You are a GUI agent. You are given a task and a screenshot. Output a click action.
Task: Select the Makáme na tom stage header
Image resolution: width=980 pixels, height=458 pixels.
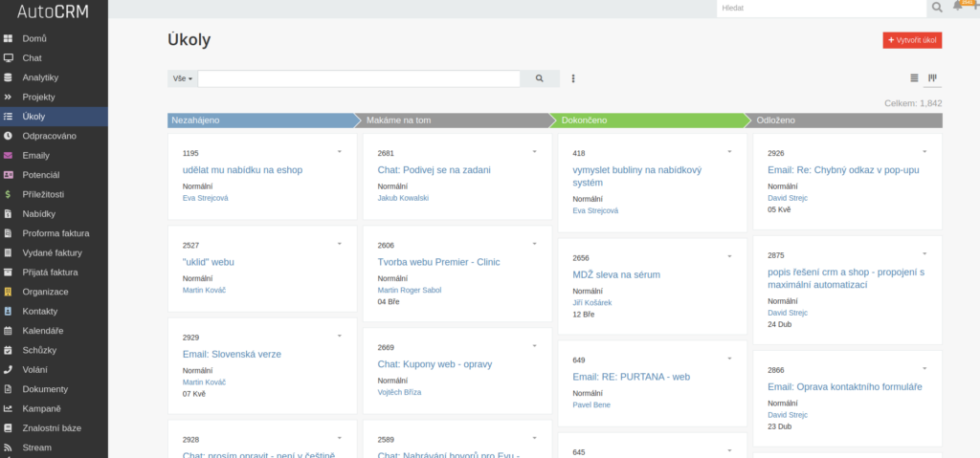pyautogui.click(x=456, y=120)
